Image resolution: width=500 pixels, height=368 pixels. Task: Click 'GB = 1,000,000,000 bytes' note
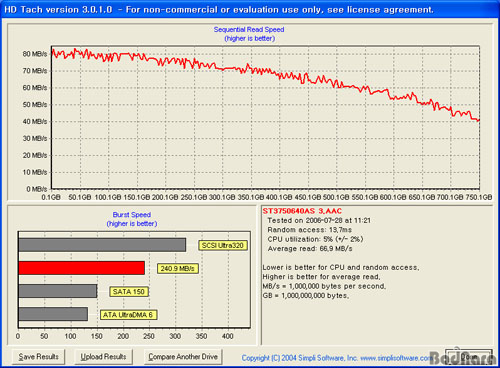click(x=306, y=295)
